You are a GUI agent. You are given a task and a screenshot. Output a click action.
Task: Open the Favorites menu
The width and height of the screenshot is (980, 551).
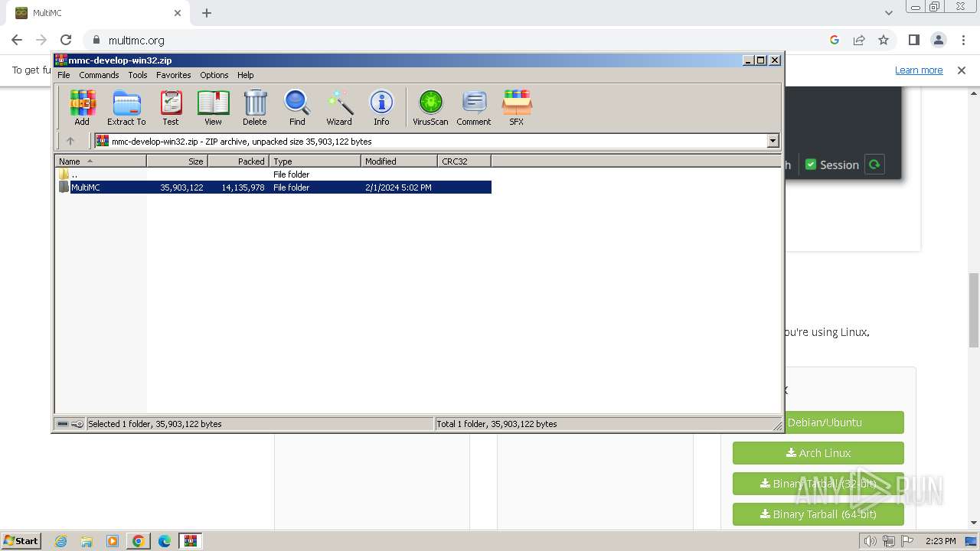pyautogui.click(x=174, y=75)
